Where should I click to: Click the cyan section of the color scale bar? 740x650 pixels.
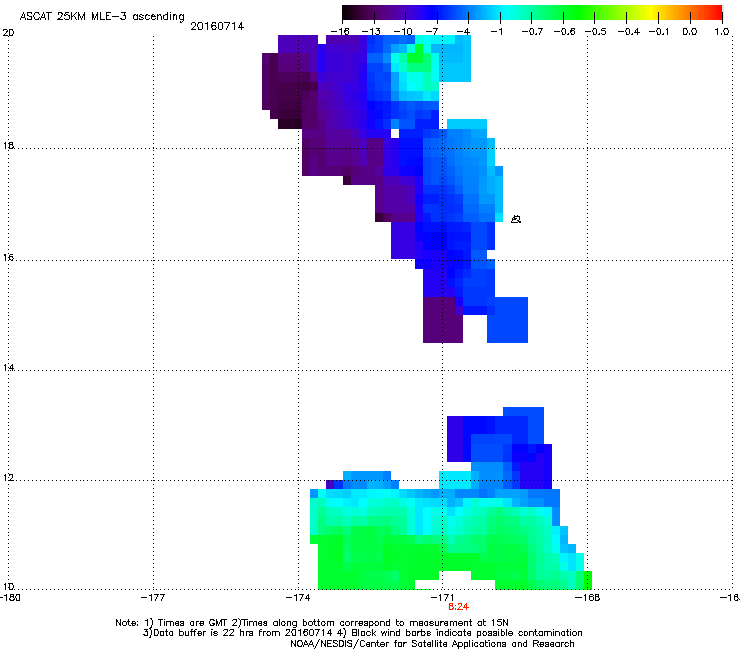point(507,12)
